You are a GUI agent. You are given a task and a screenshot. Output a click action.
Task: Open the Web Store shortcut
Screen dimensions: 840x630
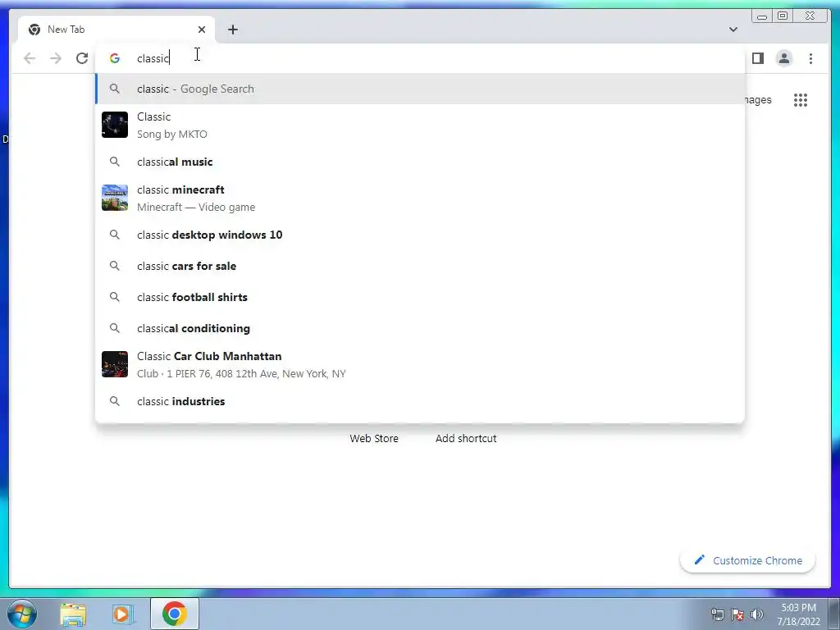[374, 438]
